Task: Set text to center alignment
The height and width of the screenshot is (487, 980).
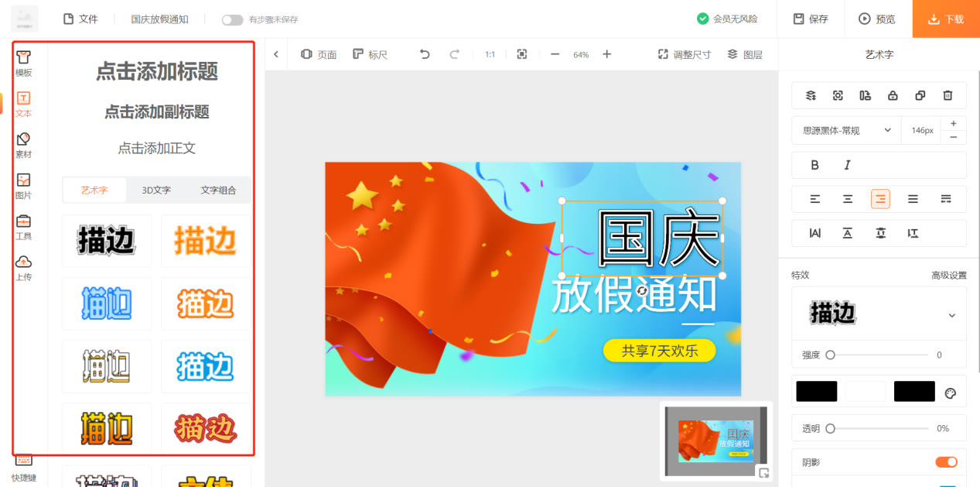Action: (x=847, y=199)
